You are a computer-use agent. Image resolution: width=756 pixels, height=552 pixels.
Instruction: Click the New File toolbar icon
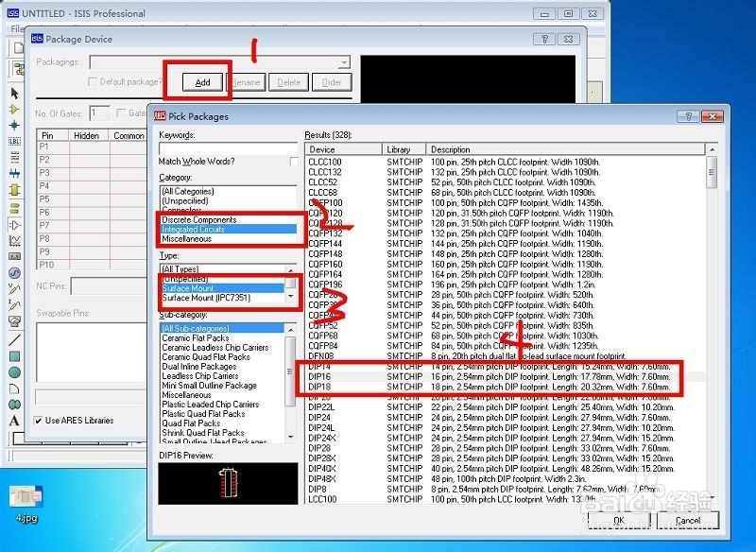pyautogui.click(x=18, y=47)
